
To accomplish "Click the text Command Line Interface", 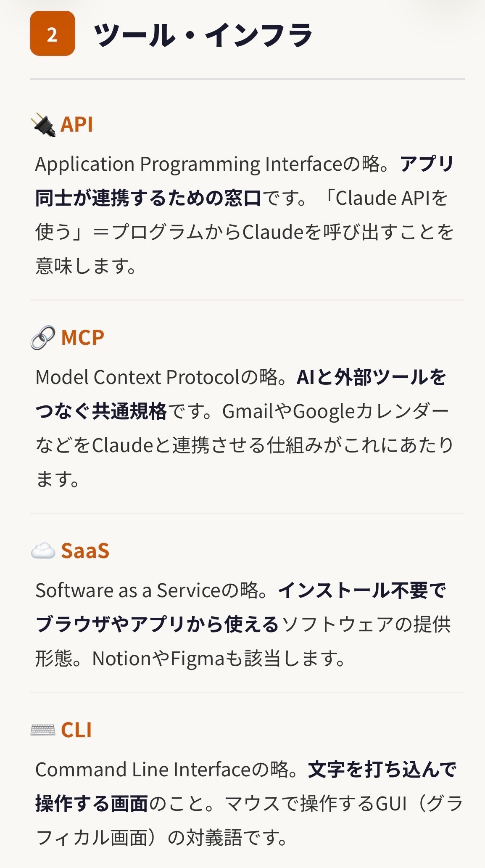I will [143, 770].
